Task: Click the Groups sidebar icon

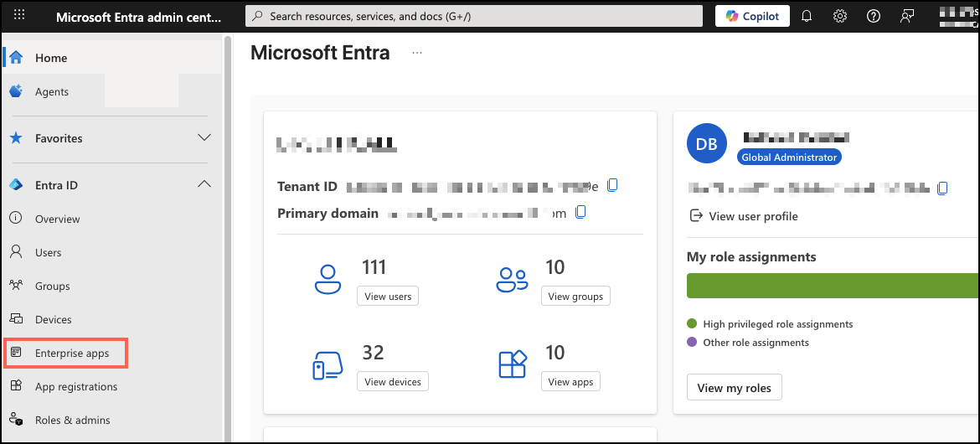Action: click(x=16, y=286)
